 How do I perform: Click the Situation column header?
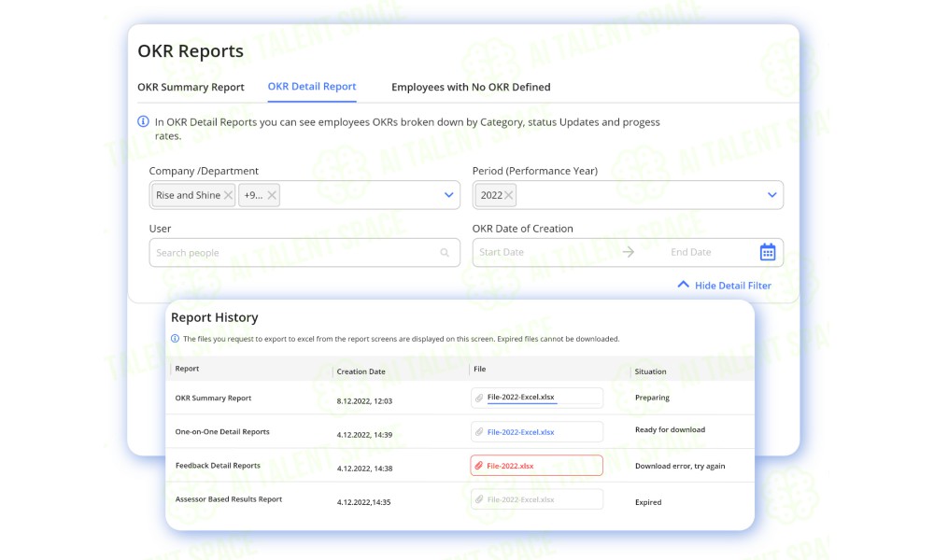pos(650,371)
